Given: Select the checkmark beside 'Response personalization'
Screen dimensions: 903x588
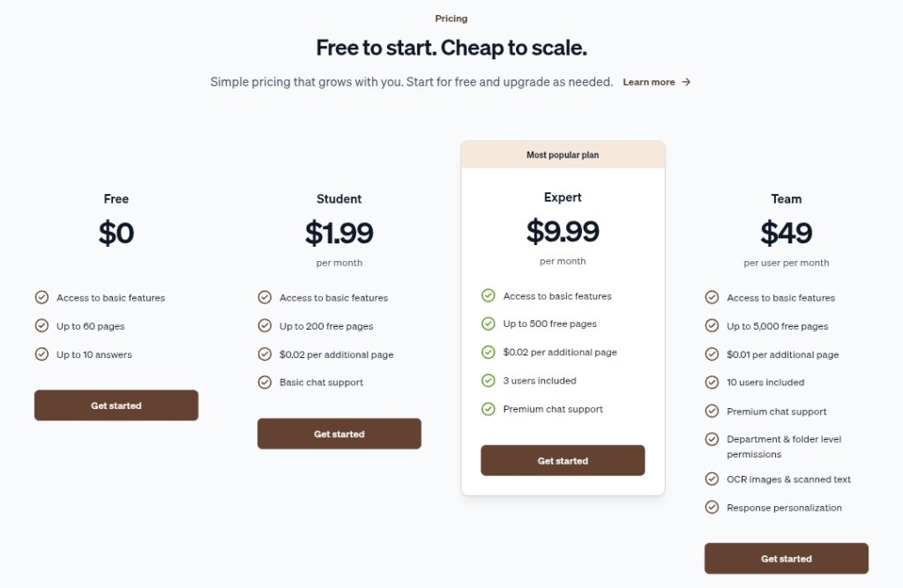Looking at the screenshot, I should [x=712, y=507].
